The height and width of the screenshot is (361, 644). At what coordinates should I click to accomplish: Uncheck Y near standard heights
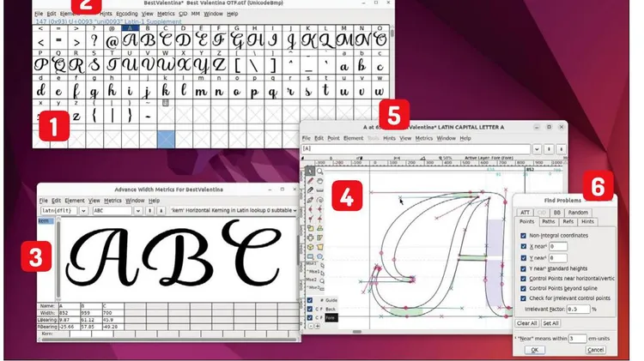(x=523, y=268)
